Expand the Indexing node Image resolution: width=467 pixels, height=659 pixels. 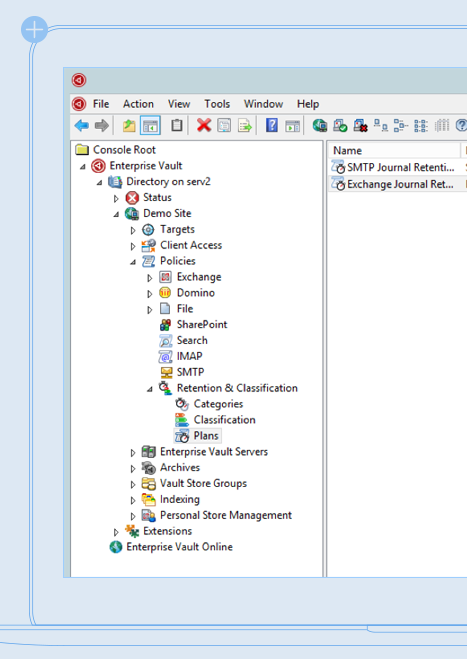tap(133, 501)
